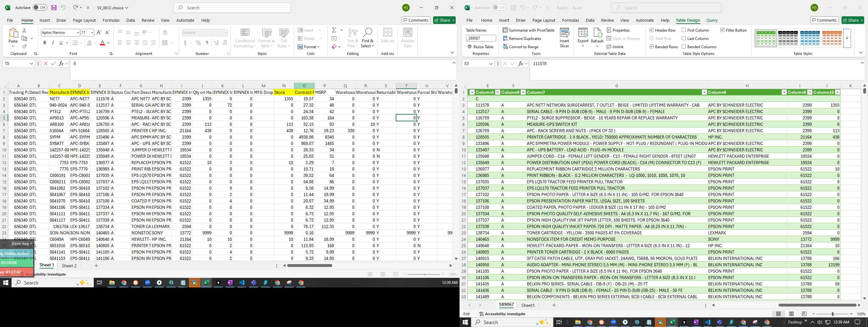Save the SY_0612-choice workbook
The width and height of the screenshot is (868, 327).
coord(54,7)
